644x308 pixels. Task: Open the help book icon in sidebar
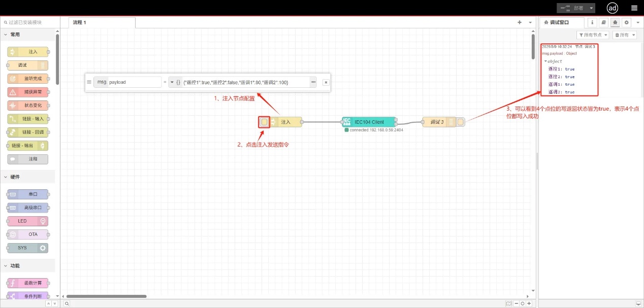click(603, 22)
